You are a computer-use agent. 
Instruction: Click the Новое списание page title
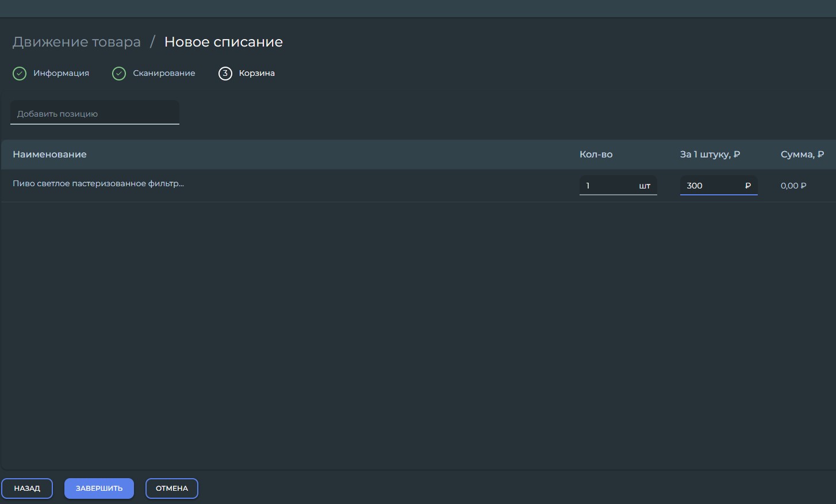pyautogui.click(x=224, y=42)
